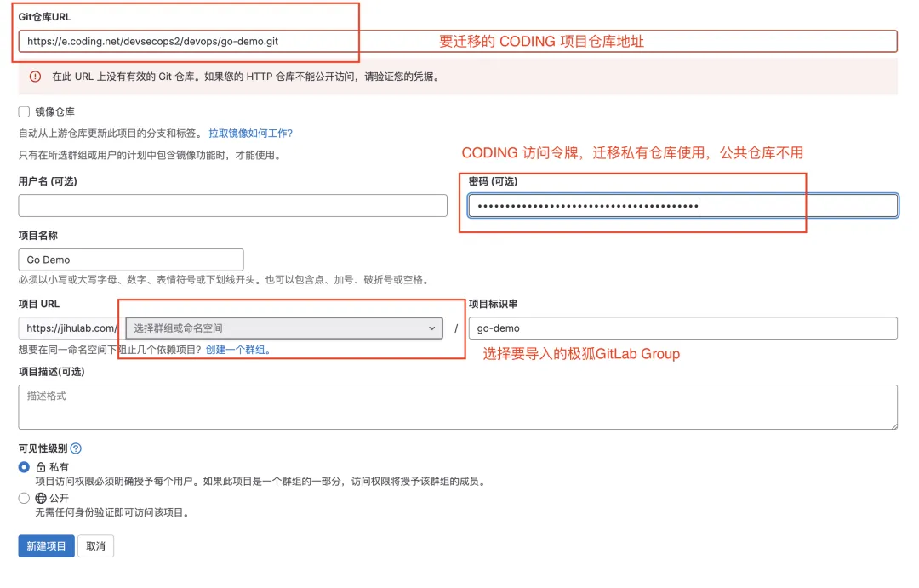Click the globe icon beside 公开

pyautogui.click(x=41, y=499)
